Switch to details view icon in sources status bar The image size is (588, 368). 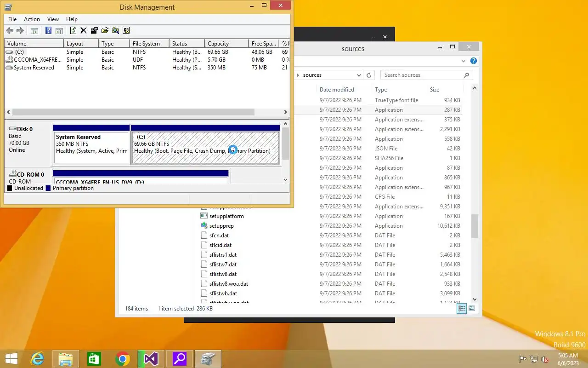(462, 309)
